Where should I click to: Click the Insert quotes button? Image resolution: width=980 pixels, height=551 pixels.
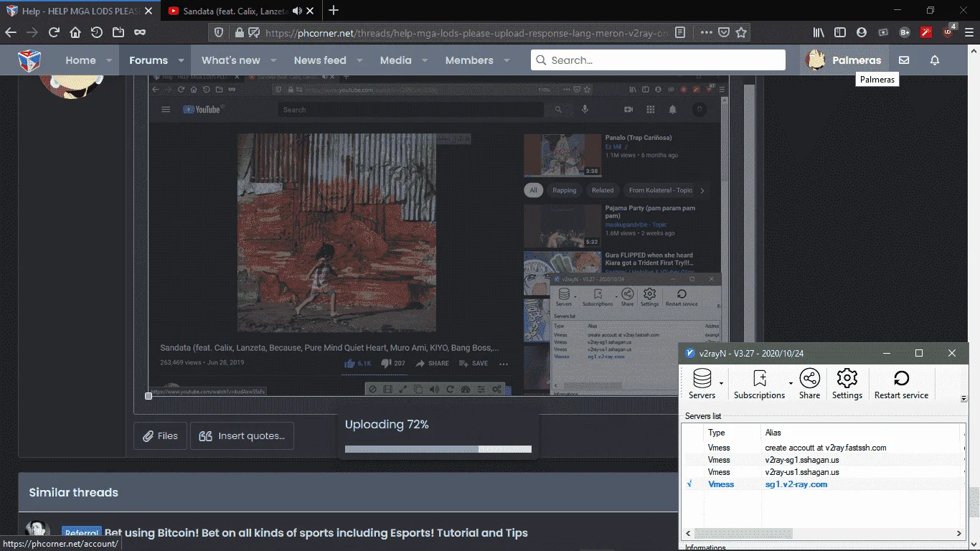(x=242, y=435)
